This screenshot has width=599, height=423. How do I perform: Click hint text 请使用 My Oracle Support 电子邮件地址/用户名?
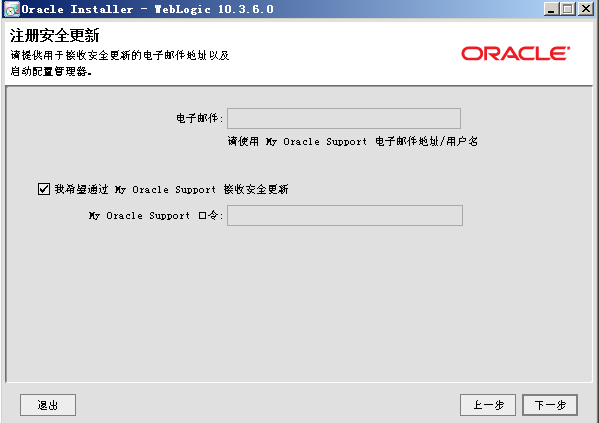click(x=353, y=141)
